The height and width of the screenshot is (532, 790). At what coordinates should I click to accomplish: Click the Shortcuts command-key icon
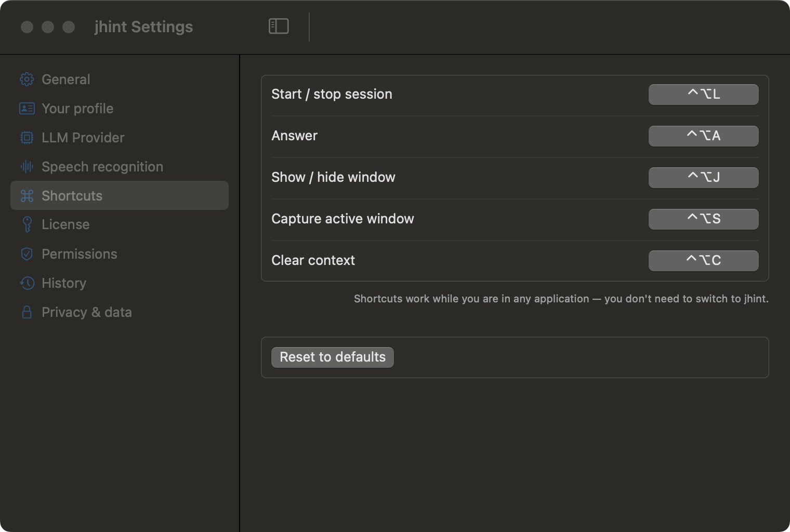pos(27,196)
